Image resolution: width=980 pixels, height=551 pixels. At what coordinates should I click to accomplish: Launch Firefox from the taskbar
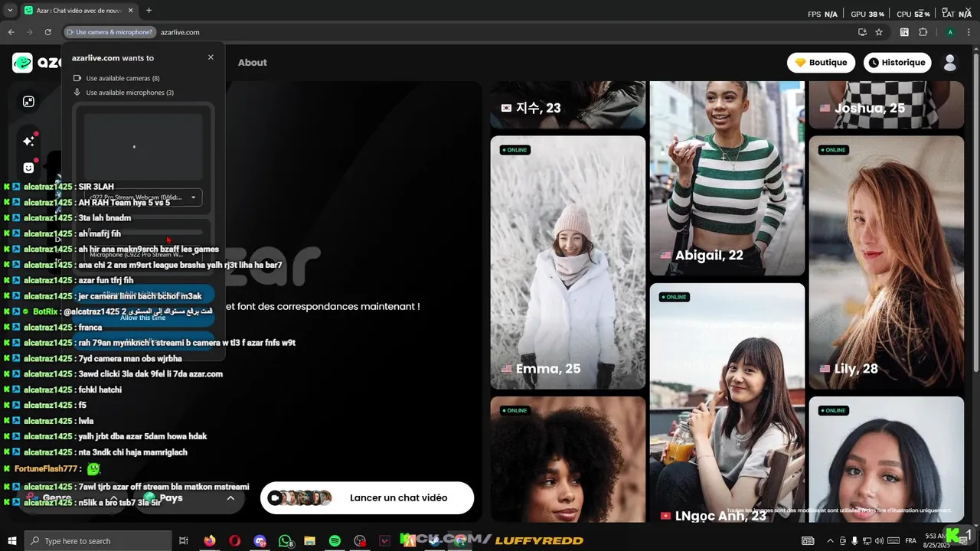[210, 541]
